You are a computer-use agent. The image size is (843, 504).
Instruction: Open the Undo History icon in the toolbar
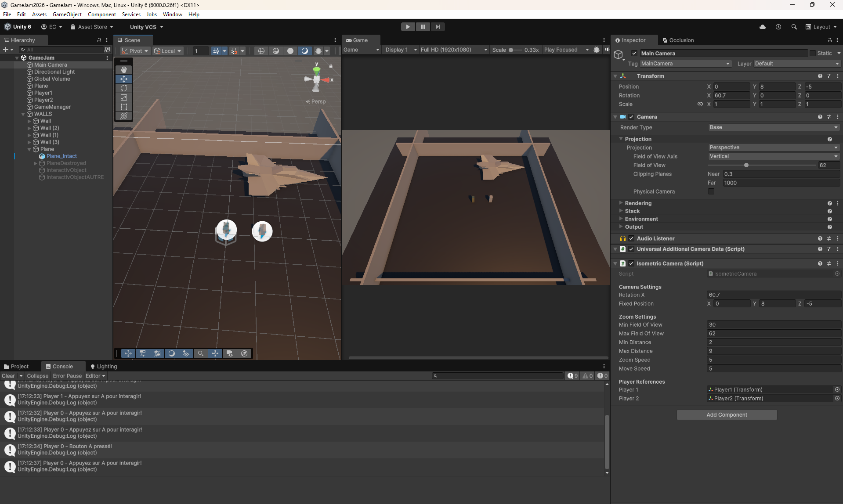[x=778, y=27]
